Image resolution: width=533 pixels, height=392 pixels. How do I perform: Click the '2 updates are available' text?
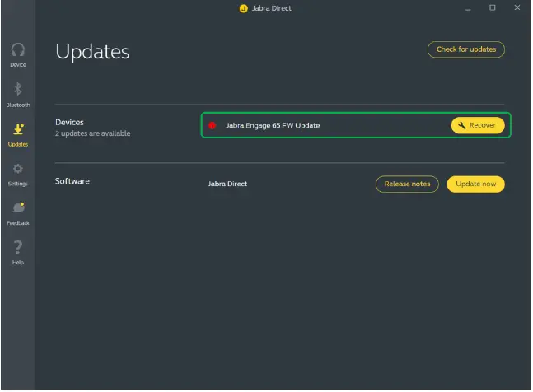[93, 133]
